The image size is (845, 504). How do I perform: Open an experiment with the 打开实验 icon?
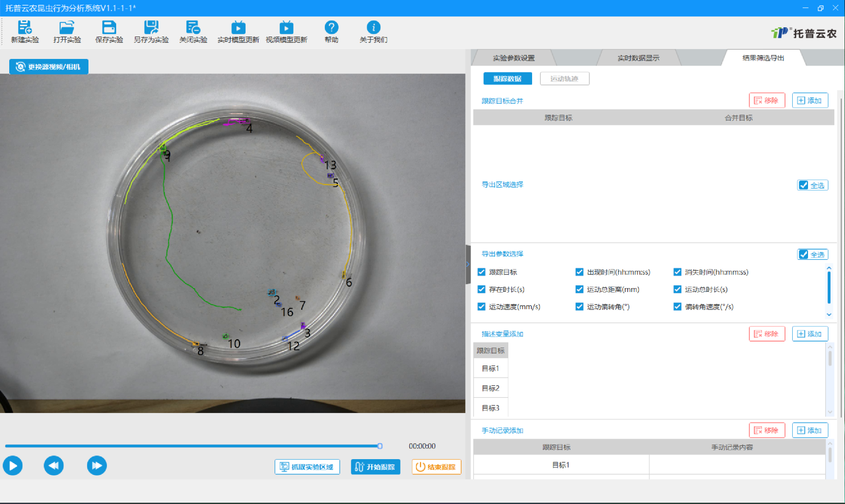(x=67, y=28)
